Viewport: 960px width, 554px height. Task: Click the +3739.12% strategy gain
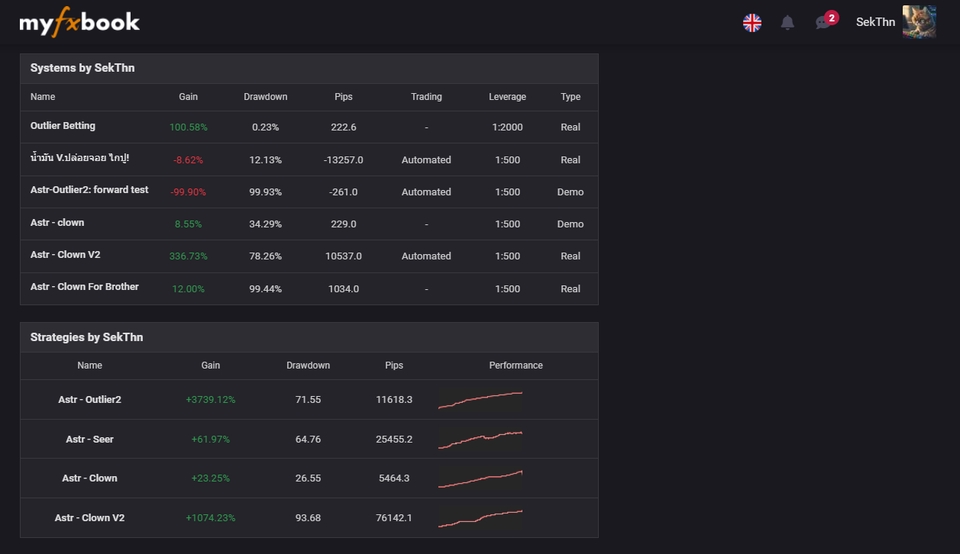click(211, 400)
